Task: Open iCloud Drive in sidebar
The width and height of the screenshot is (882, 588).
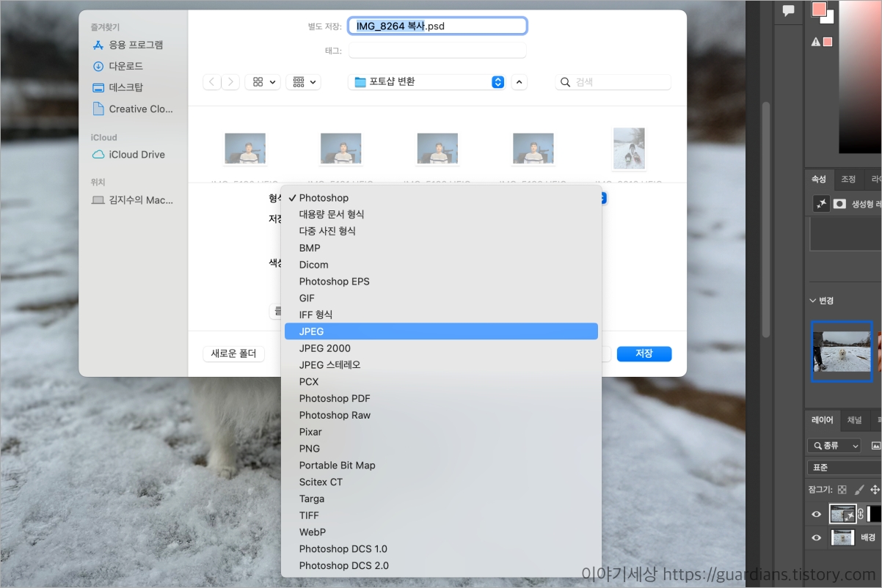Action: (128, 155)
